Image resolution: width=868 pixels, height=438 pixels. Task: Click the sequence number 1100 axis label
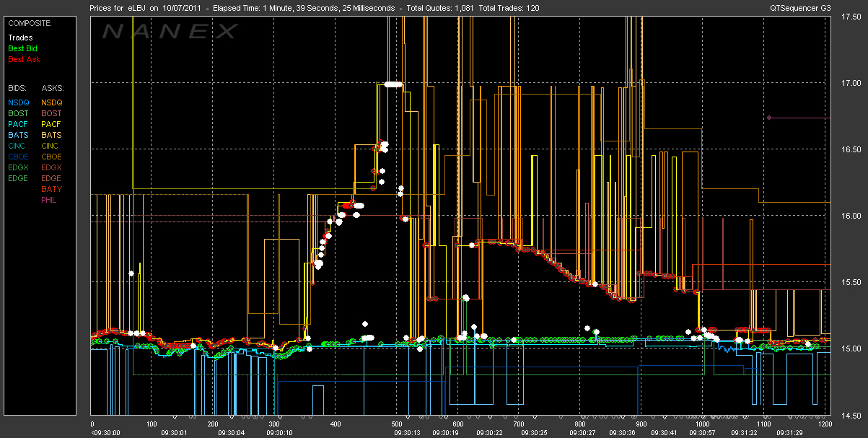tap(763, 425)
